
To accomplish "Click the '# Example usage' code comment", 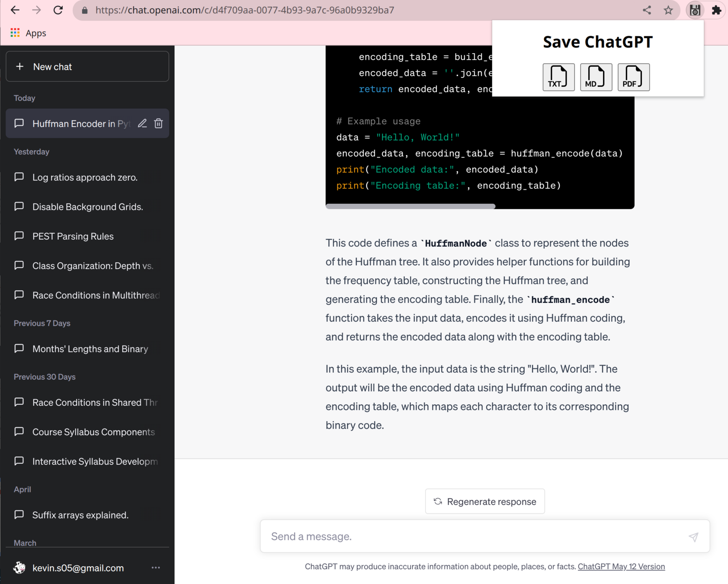I will click(x=378, y=121).
